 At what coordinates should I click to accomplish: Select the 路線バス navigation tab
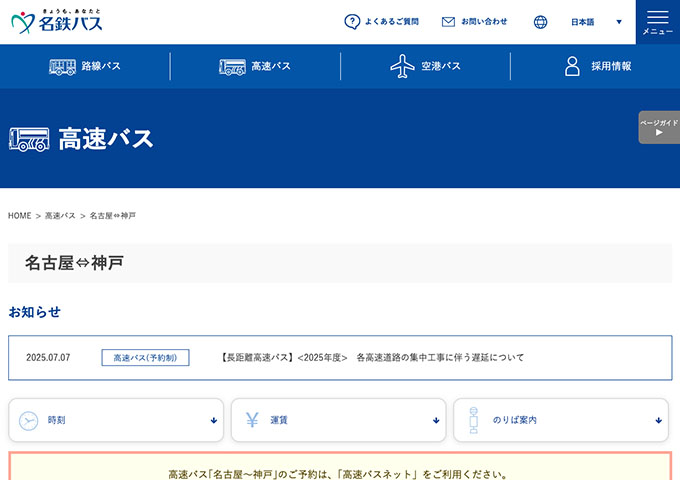(85, 66)
